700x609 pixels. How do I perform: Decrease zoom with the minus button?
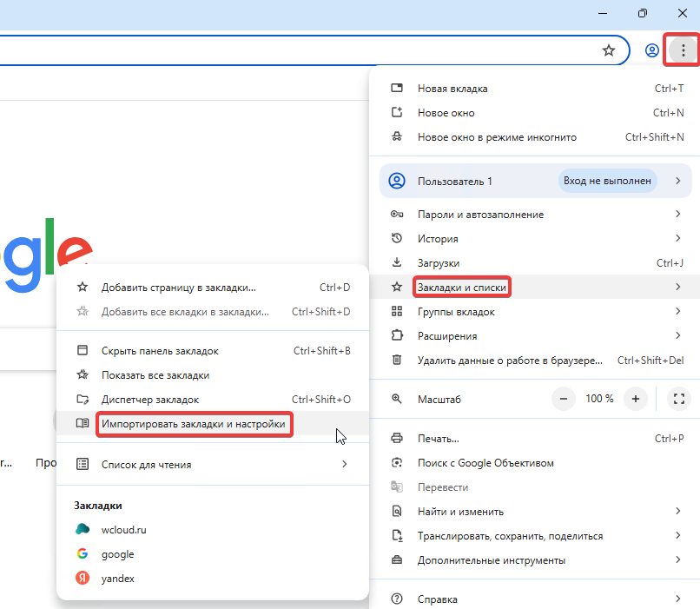click(x=565, y=399)
